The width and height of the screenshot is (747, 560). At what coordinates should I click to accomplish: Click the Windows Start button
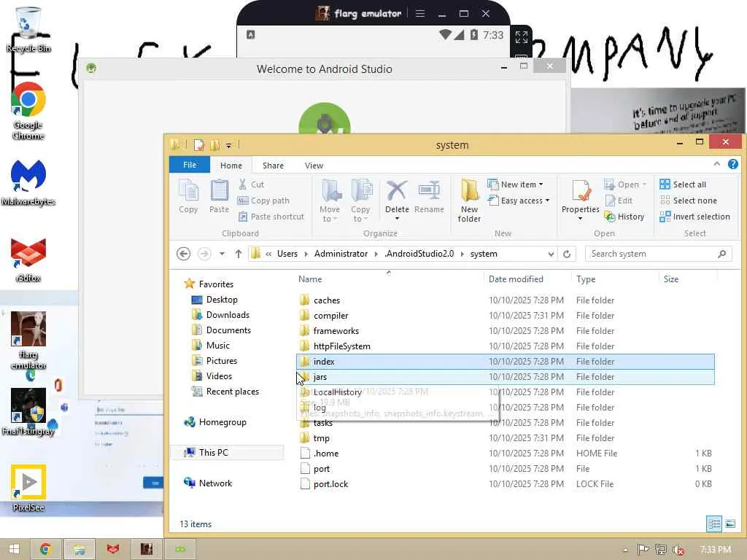14,549
